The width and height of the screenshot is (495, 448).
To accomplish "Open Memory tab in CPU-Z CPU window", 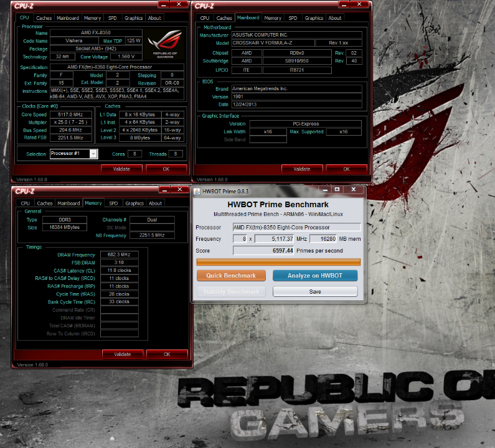I will point(93,18).
